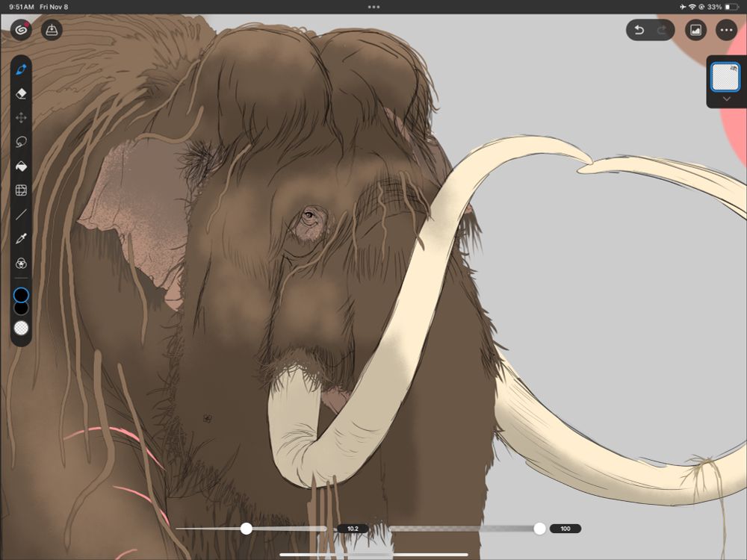Screen dimensions: 747x560
Task: Select the Line tool
Action: tap(21, 214)
